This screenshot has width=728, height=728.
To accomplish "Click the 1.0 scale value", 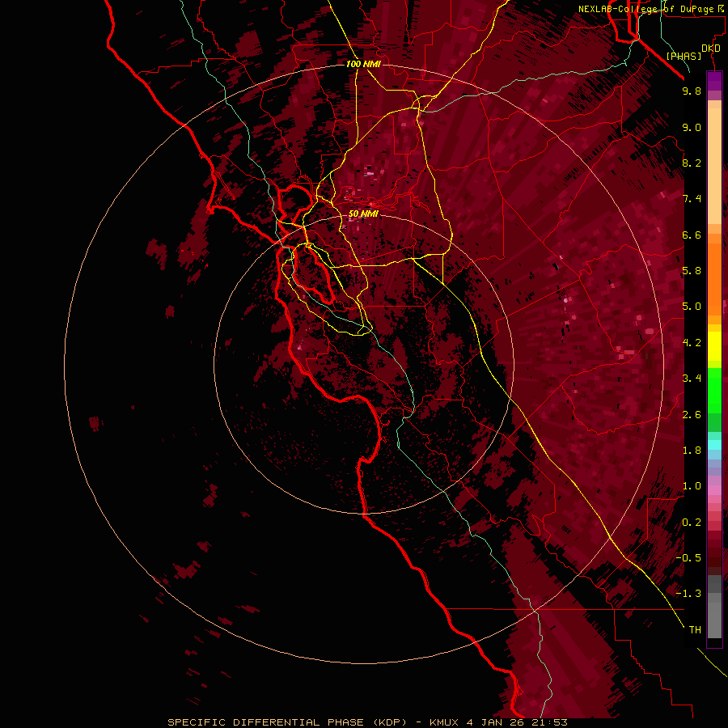I will (x=692, y=486).
